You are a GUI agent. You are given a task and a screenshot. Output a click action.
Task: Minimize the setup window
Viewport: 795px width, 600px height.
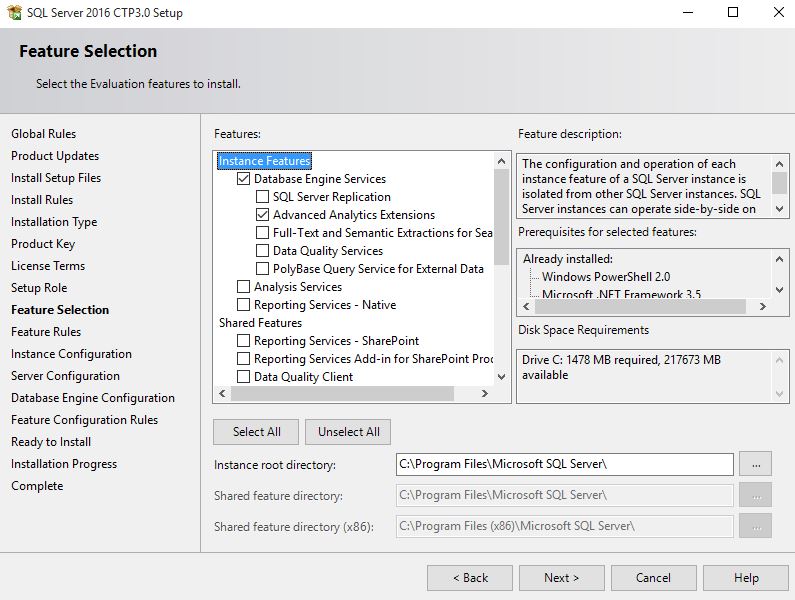click(x=688, y=12)
